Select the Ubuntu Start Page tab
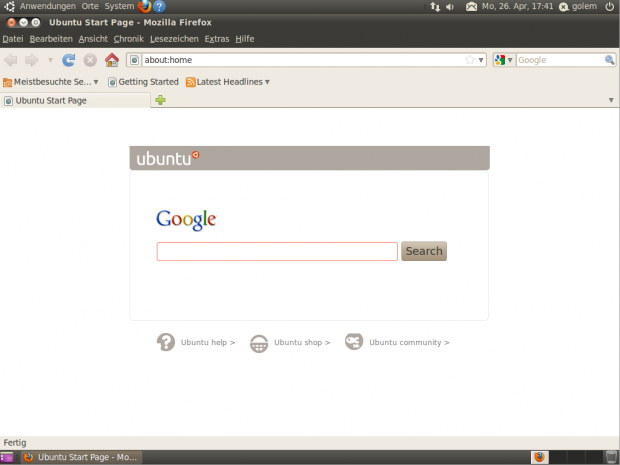 75,100
